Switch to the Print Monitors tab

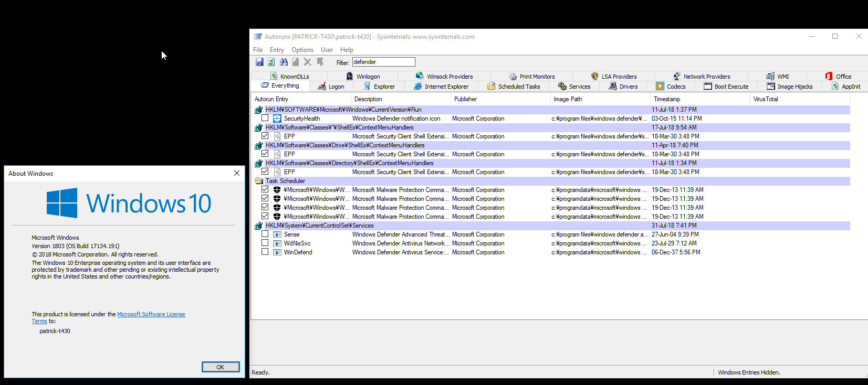(532, 77)
